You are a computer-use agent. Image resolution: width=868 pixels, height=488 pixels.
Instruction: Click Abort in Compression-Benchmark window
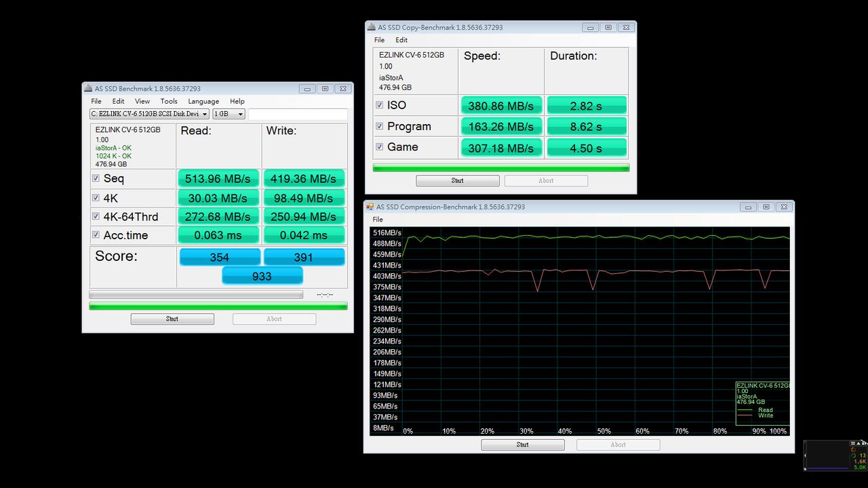[x=618, y=445]
